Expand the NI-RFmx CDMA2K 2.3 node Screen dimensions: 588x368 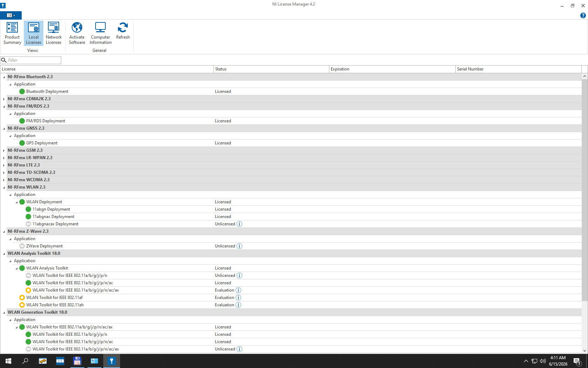4,99
